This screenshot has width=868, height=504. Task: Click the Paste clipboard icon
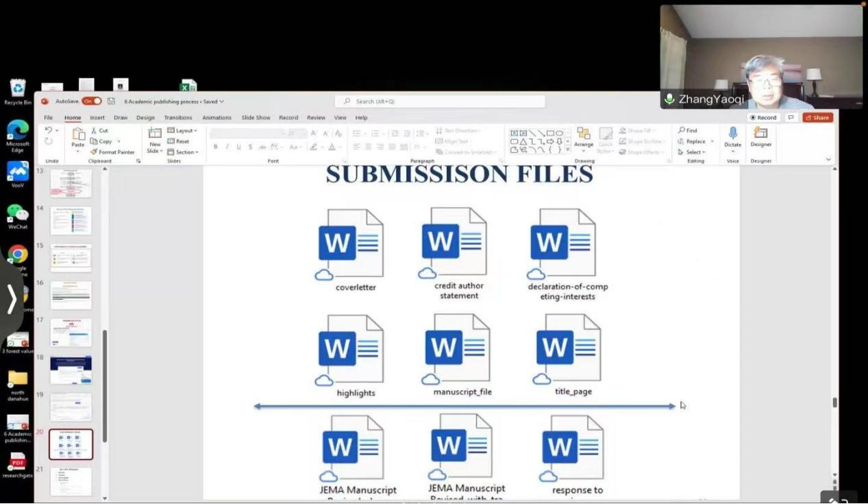coord(78,134)
